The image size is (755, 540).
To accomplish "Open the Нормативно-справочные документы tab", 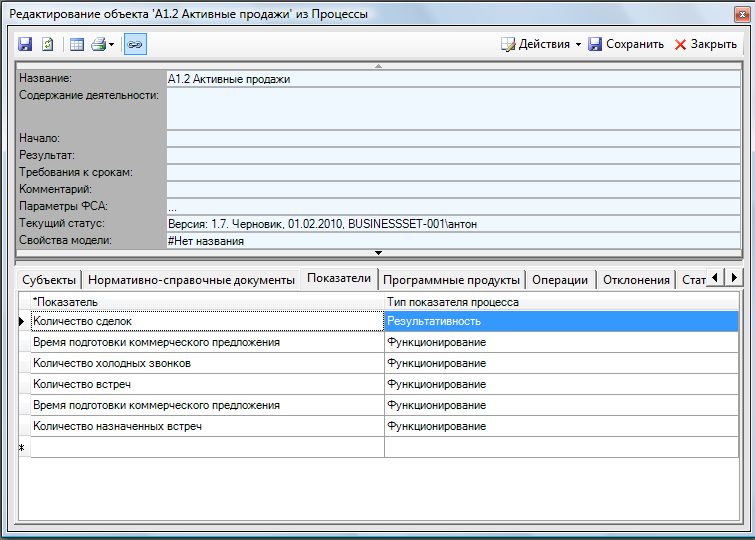I will pos(191,280).
